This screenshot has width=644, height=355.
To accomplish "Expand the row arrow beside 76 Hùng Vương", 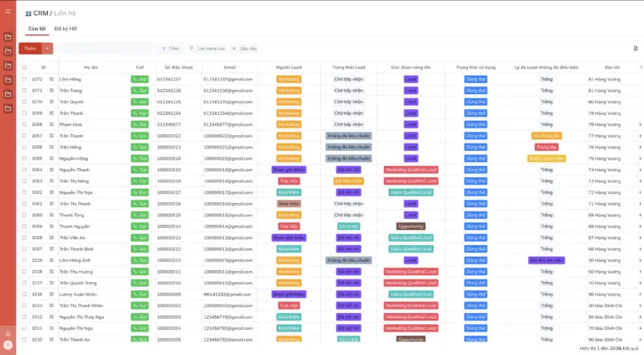I will pyautogui.click(x=640, y=147).
